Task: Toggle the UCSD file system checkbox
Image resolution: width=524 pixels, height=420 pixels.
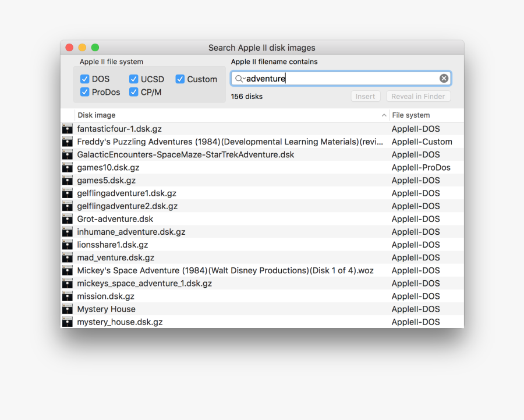Action: coord(134,79)
